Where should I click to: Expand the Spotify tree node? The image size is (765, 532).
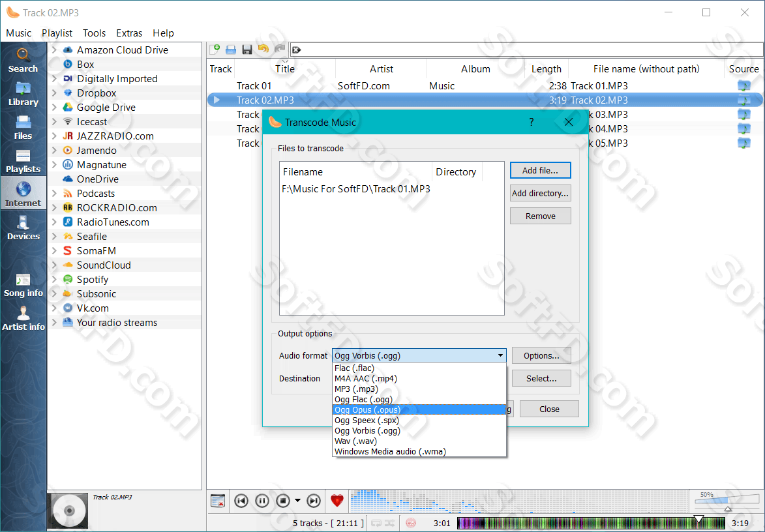tap(55, 280)
